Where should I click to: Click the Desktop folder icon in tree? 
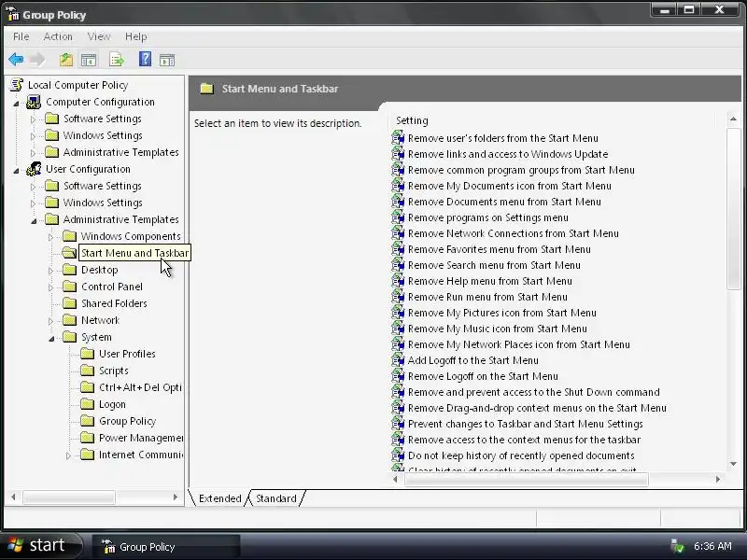[69, 270]
